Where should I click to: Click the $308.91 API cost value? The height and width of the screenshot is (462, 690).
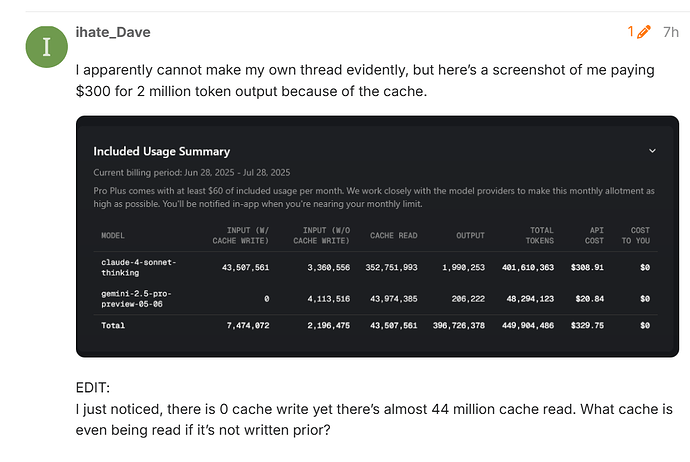(587, 268)
